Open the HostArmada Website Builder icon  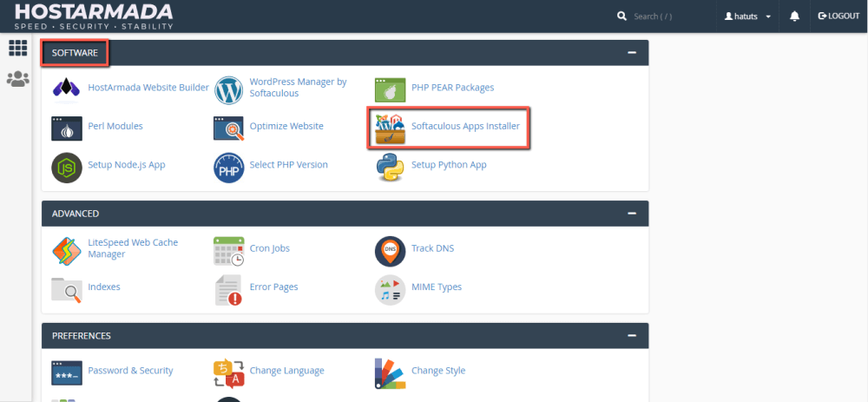[x=67, y=89]
